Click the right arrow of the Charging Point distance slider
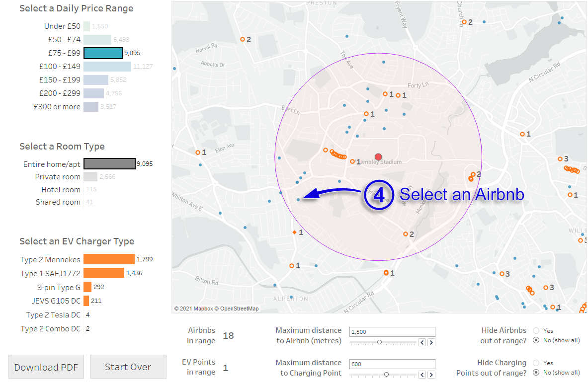The width and height of the screenshot is (588, 387). (x=431, y=375)
